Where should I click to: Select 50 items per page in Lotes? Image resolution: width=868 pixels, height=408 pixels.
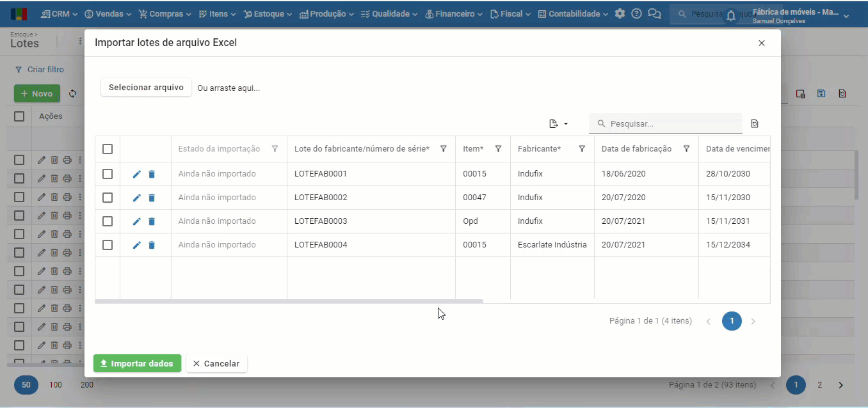[x=26, y=385]
